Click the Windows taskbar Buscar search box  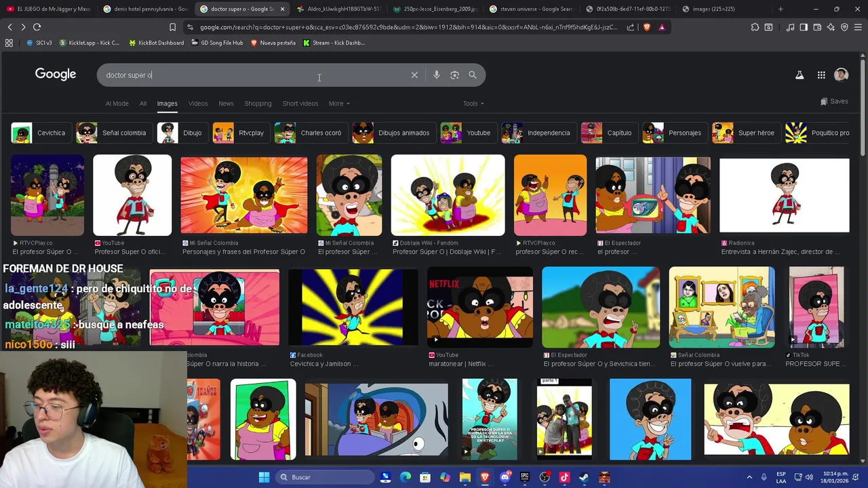tap(325, 477)
